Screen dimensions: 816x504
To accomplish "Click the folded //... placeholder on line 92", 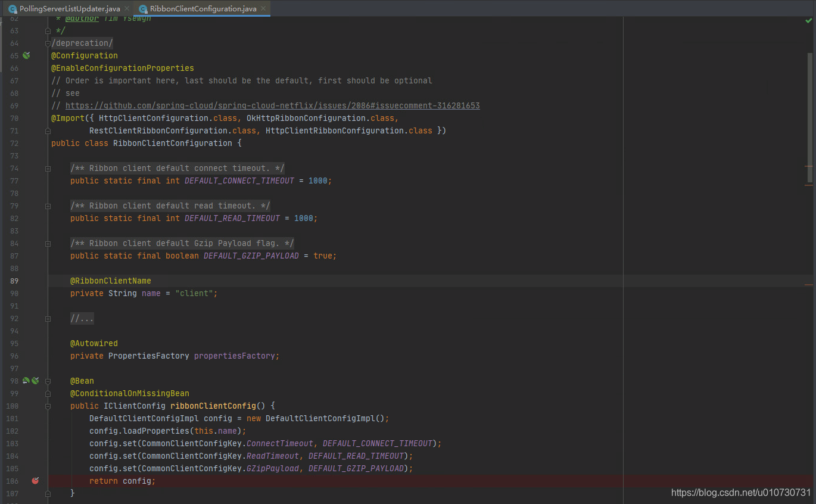I will coord(82,319).
